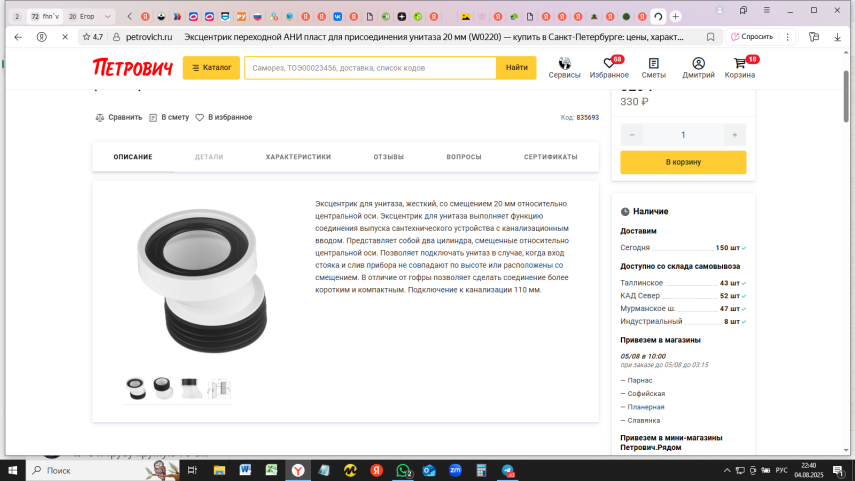Open the Корзина shopping cart
Image resolution: width=855 pixels, height=481 pixels.
pyautogui.click(x=740, y=63)
